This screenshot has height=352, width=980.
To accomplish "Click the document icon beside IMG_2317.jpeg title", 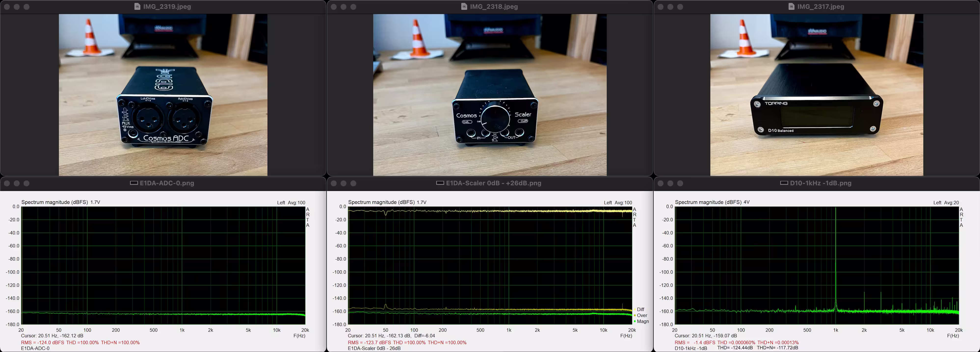I will click(x=791, y=6).
